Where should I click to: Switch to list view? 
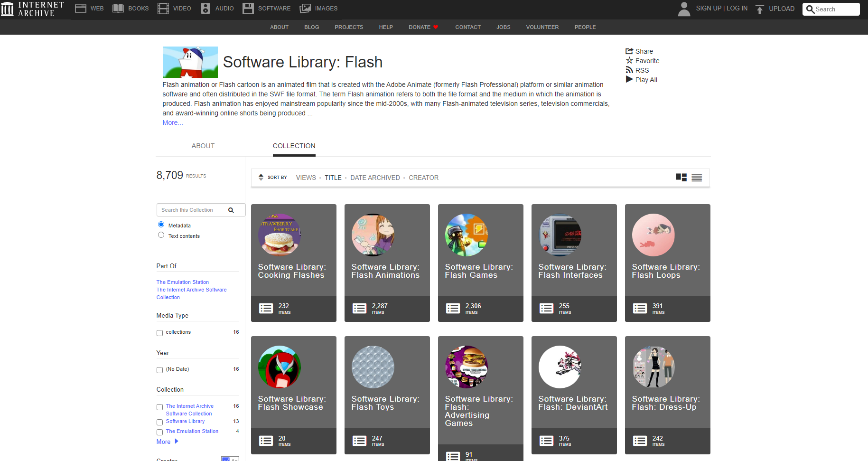click(697, 178)
